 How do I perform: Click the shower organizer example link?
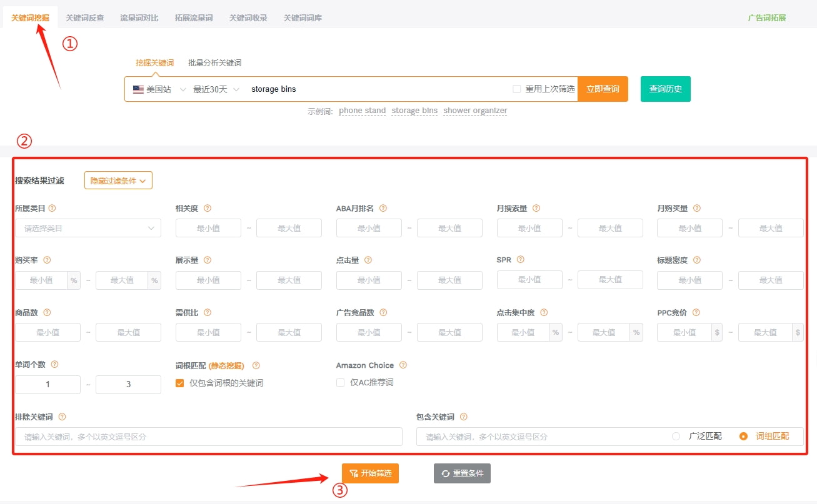click(x=475, y=110)
